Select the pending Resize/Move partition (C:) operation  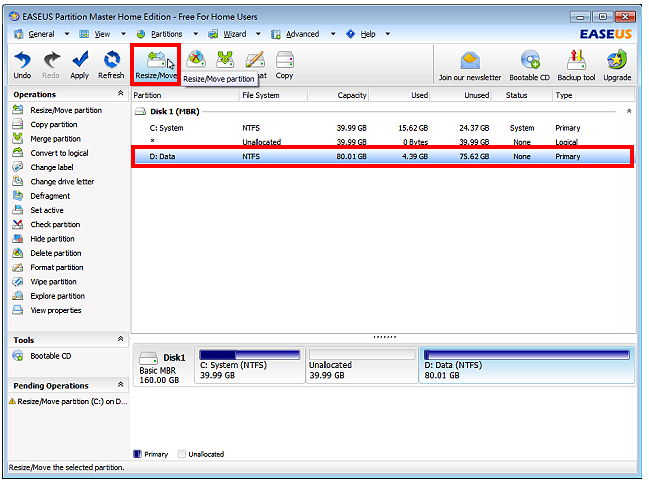pyautogui.click(x=68, y=401)
